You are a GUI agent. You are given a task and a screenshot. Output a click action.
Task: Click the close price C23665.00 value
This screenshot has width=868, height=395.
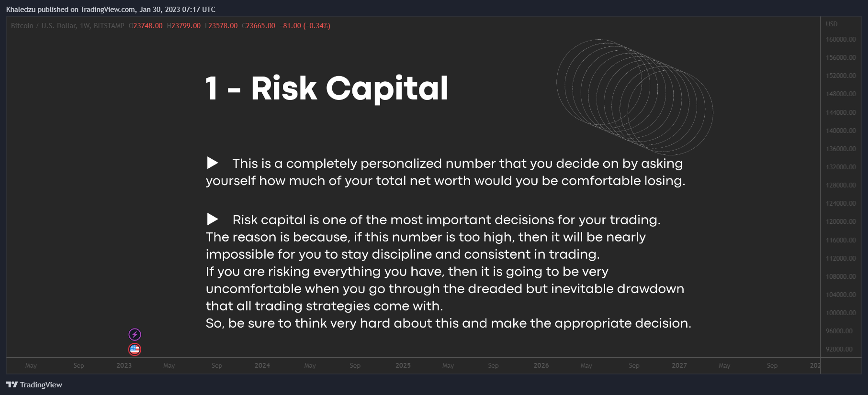(259, 26)
